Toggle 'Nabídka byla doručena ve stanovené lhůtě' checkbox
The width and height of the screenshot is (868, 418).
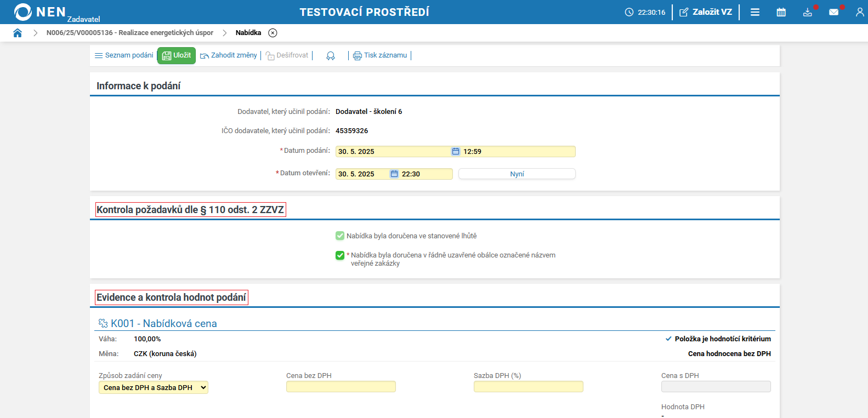(x=340, y=236)
